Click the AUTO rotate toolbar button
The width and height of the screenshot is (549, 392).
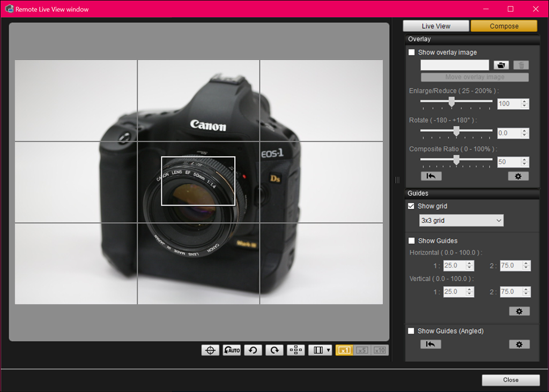[232, 350]
